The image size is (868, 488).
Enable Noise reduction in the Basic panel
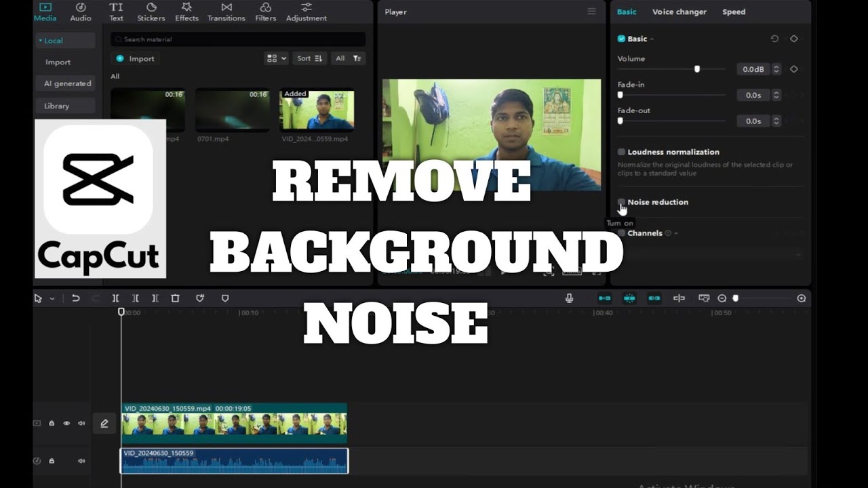pos(621,202)
